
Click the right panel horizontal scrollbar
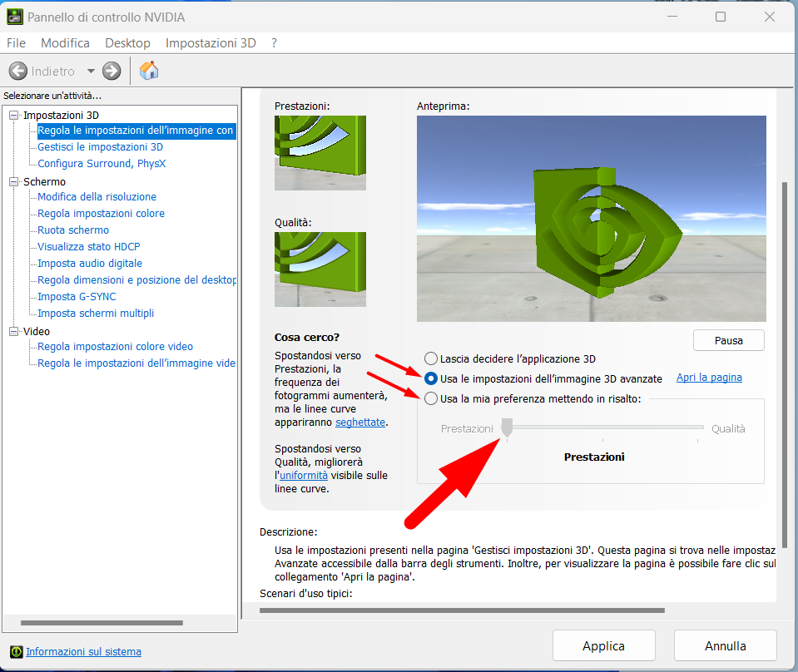point(462,610)
